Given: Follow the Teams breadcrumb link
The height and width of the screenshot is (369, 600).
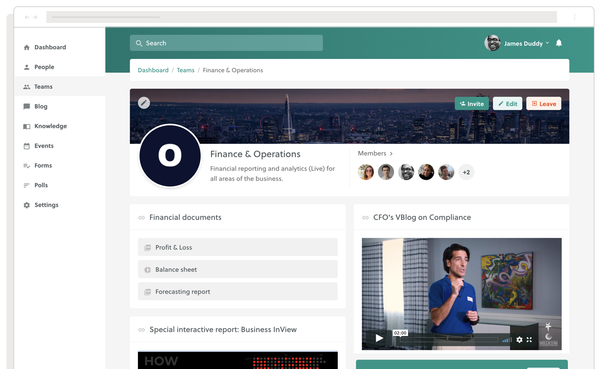Looking at the screenshot, I should pos(186,70).
